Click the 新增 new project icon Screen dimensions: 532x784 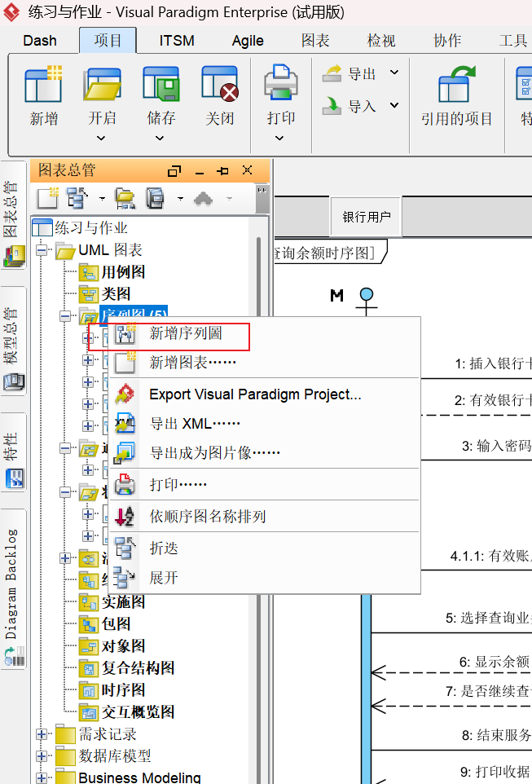[43, 83]
